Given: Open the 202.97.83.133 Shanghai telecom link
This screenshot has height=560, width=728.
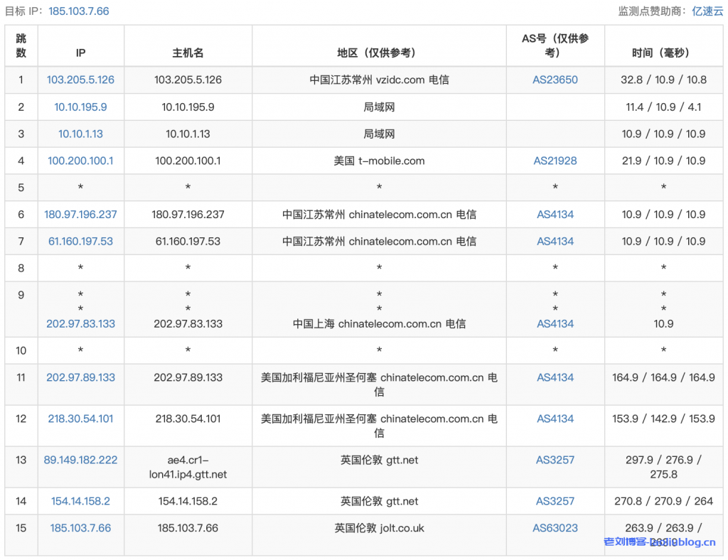Looking at the screenshot, I should 80,323.
